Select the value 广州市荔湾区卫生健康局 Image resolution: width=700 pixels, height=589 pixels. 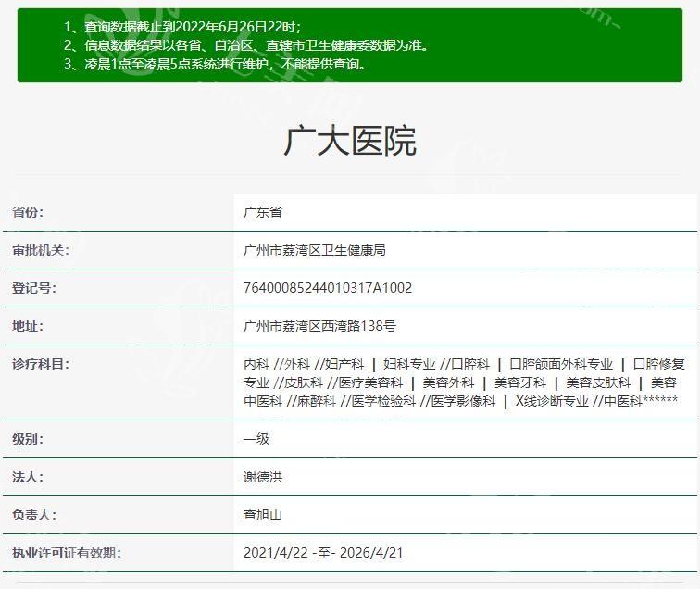click(x=315, y=250)
